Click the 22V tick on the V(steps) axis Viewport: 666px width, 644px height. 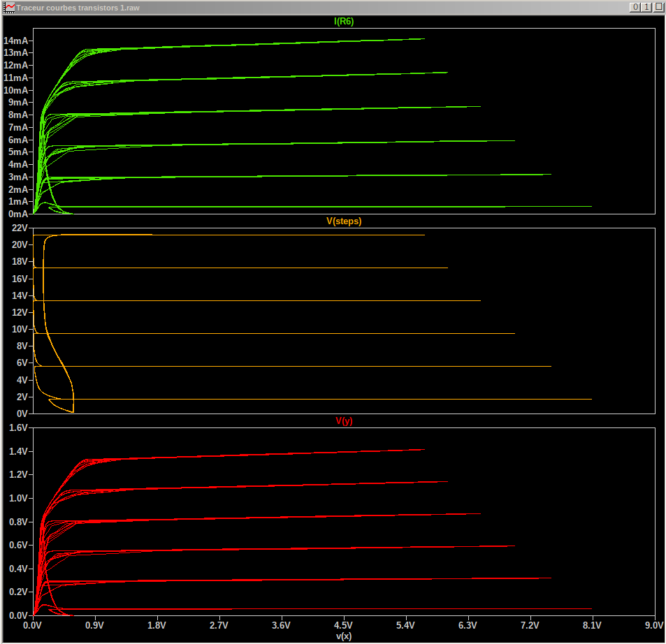(x=20, y=228)
